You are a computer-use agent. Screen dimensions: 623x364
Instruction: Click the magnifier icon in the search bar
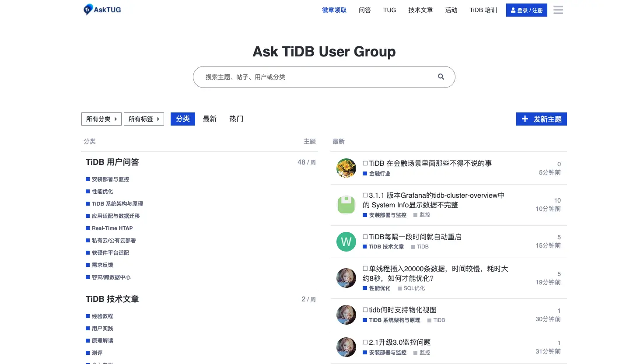tap(441, 77)
